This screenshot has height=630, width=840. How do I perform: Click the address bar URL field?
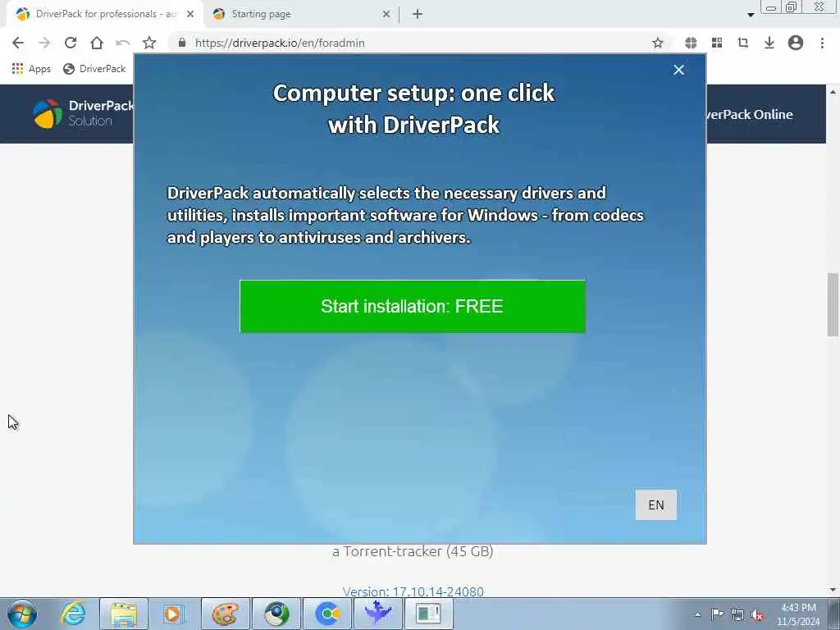[418, 43]
